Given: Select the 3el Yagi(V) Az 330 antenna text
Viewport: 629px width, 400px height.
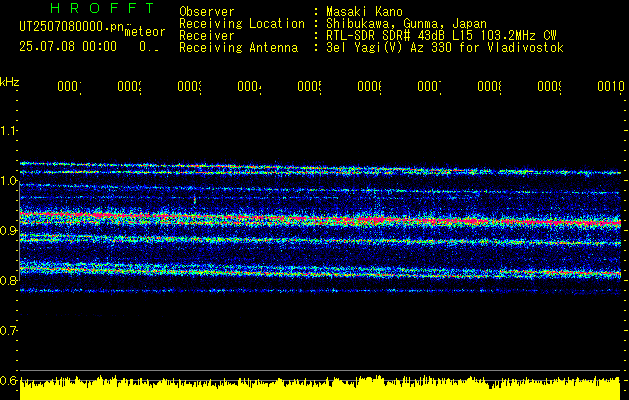Looking at the screenshot, I should [x=445, y=48].
